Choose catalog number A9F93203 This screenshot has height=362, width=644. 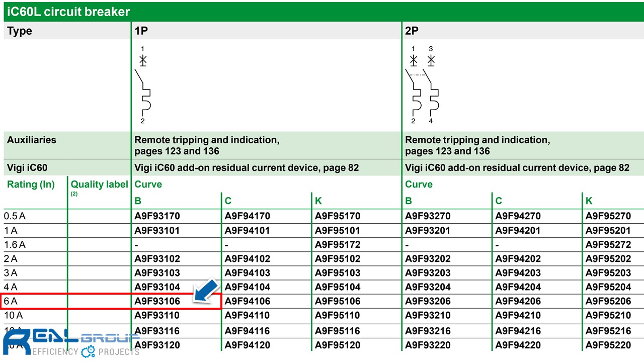click(x=428, y=273)
